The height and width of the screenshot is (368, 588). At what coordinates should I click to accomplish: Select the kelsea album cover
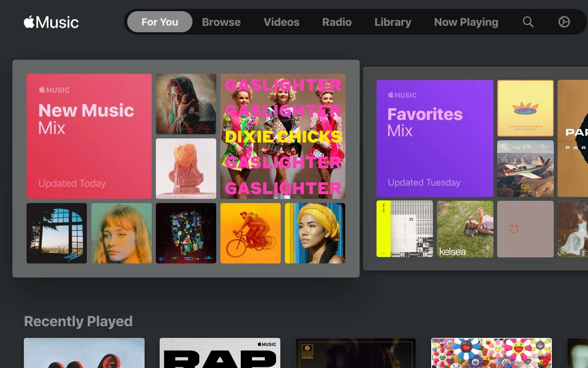coord(465,229)
